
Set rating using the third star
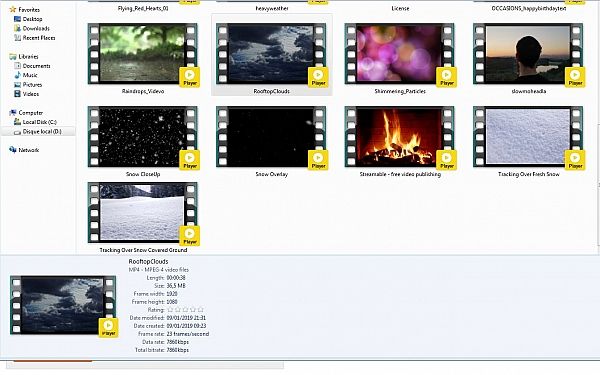tap(186, 310)
